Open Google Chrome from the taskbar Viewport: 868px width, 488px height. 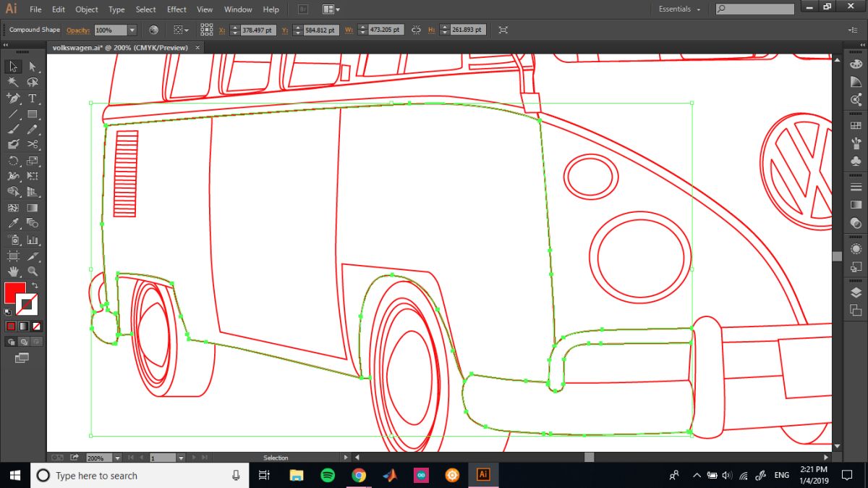(359, 475)
